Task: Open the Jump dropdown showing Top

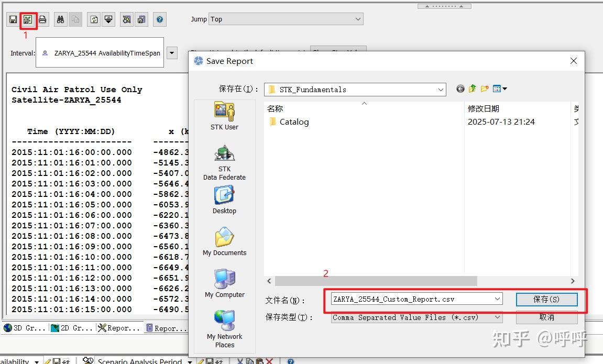Action: click(286, 18)
